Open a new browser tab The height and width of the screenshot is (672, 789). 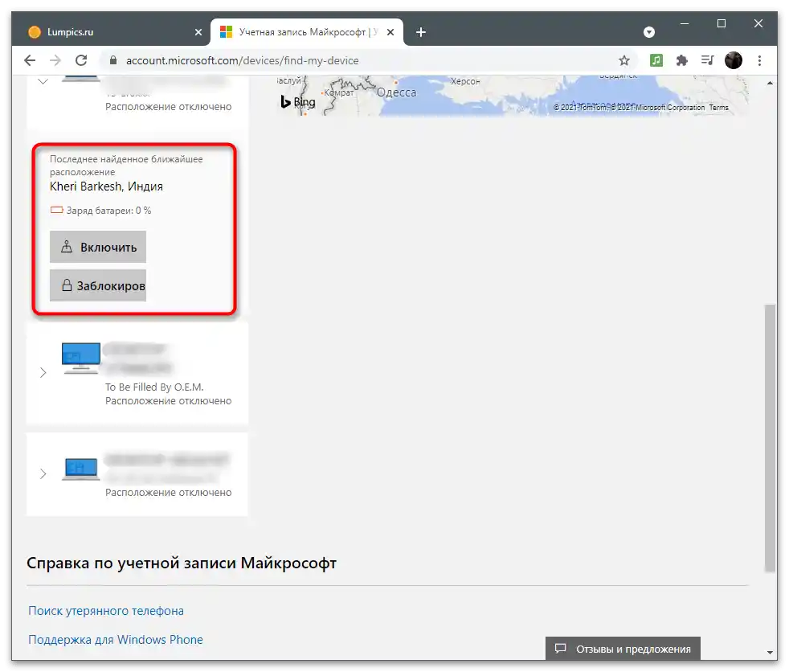coord(421,32)
